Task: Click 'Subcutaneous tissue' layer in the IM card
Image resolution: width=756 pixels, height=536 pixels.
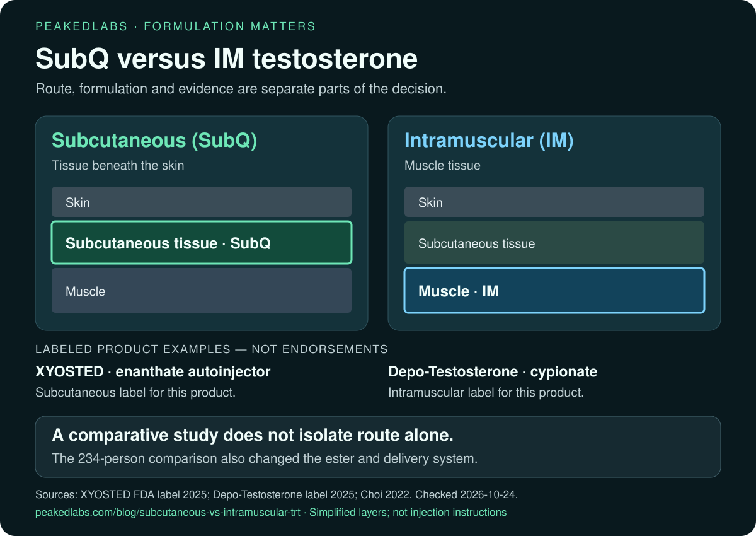Action: [x=554, y=242]
